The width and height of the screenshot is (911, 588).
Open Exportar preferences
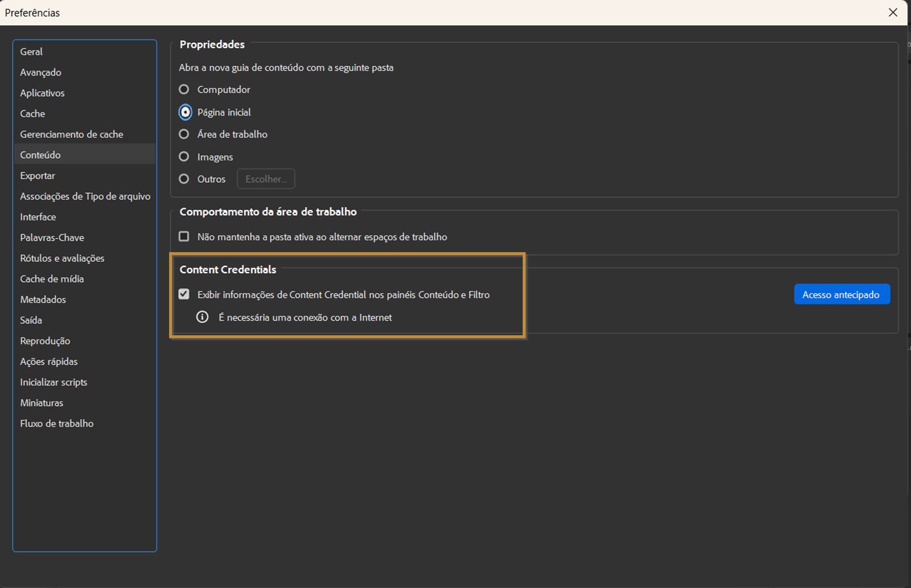pyautogui.click(x=84, y=175)
